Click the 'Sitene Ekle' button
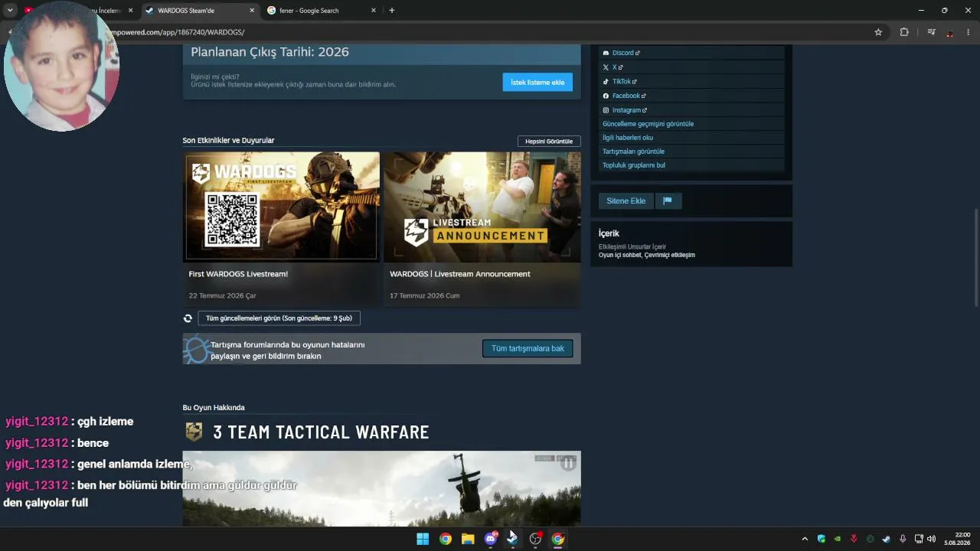Viewport: 980px width, 551px height. pos(626,201)
